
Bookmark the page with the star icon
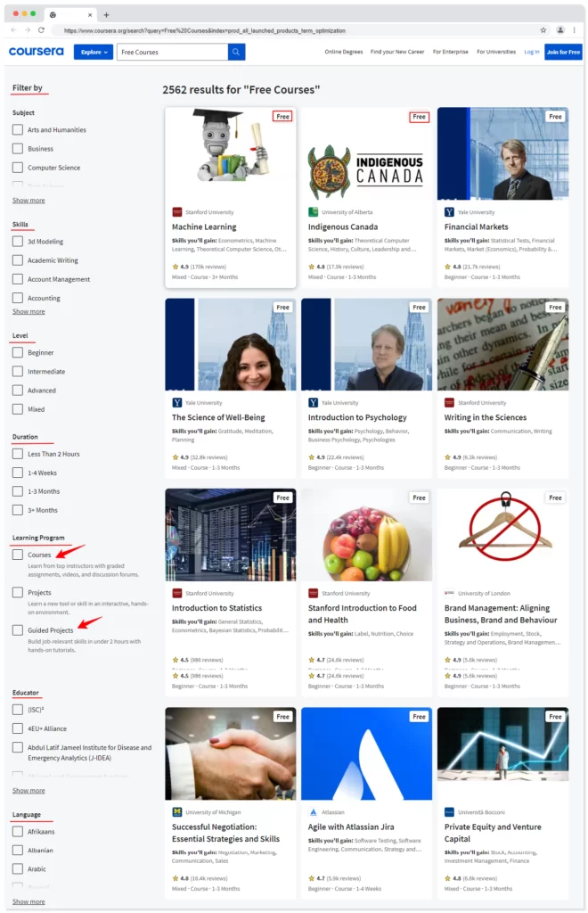(543, 29)
